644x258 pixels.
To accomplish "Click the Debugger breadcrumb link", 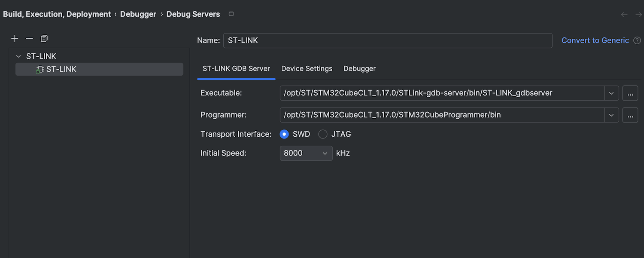I will [x=138, y=14].
